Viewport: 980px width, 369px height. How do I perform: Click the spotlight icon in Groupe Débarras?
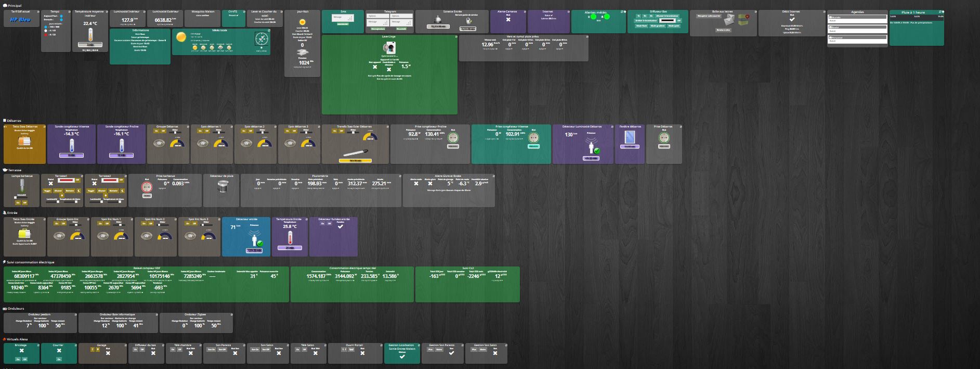click(x=160, y=143)
